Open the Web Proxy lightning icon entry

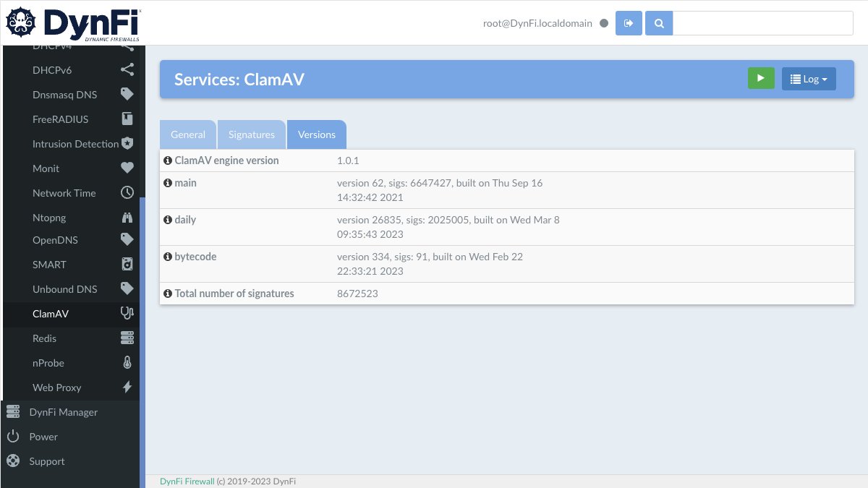pos(56,388)
